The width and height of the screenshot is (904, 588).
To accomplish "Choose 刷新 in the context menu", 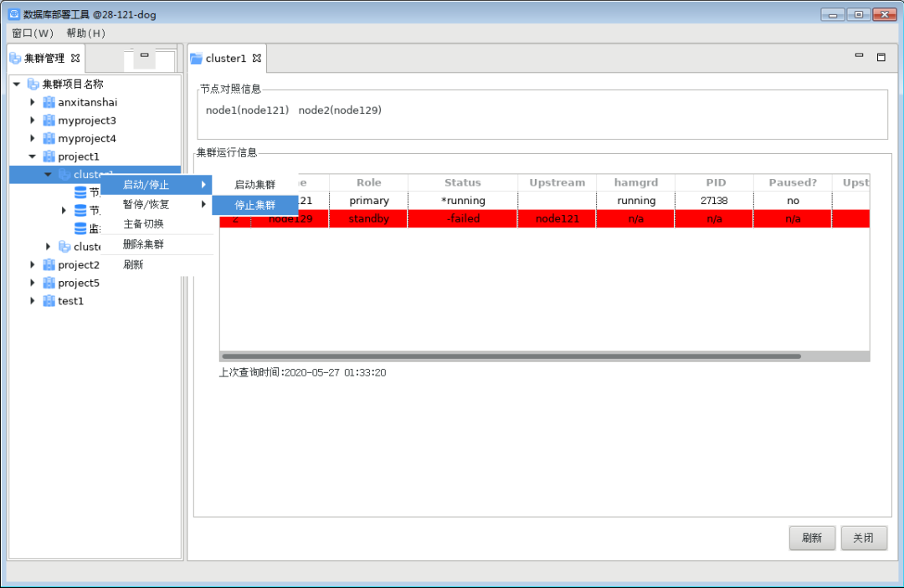I will pos(157,265).
